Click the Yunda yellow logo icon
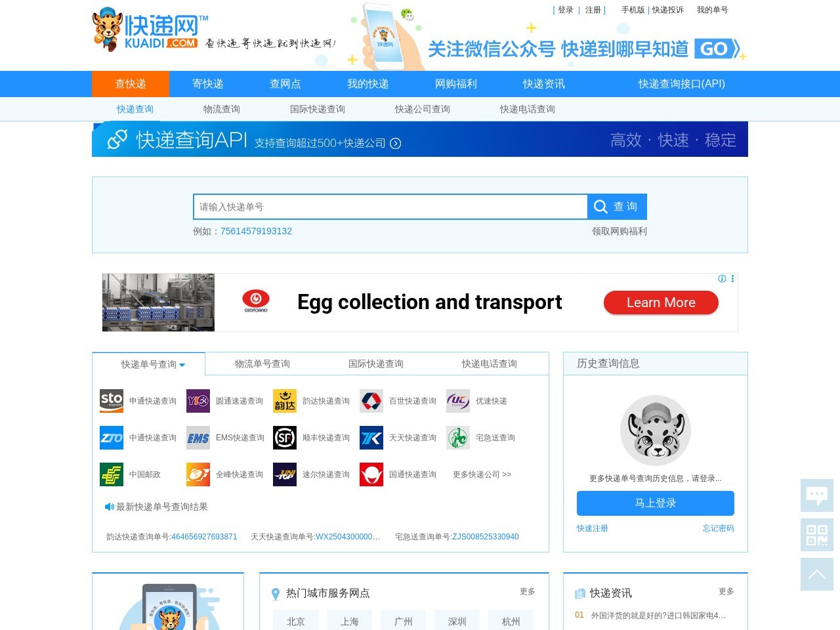The height and width of the screenshot is (630, 840). click(x=285, y=401)
